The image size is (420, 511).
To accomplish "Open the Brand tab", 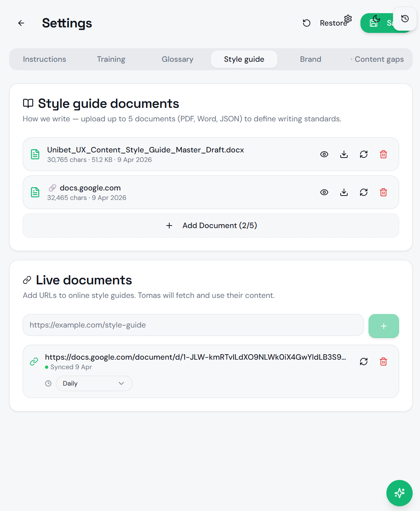I will pos(310,59).
